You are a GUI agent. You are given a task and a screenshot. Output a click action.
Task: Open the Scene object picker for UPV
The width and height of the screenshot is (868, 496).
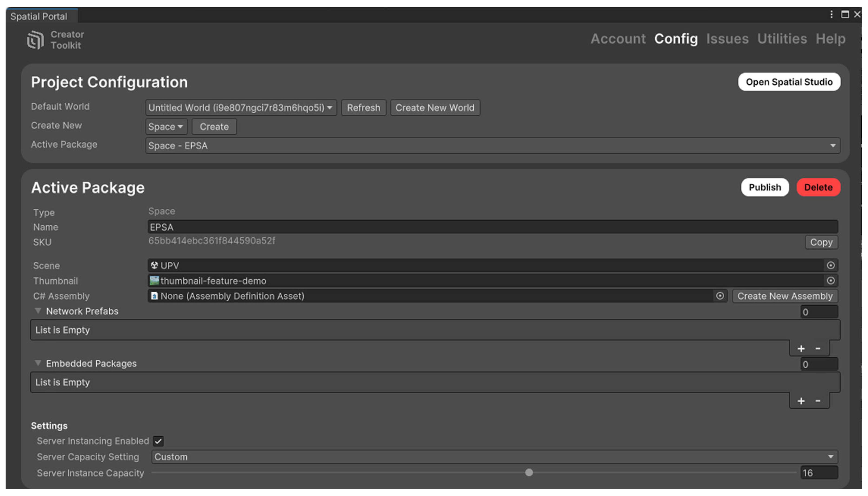[831, 265]
